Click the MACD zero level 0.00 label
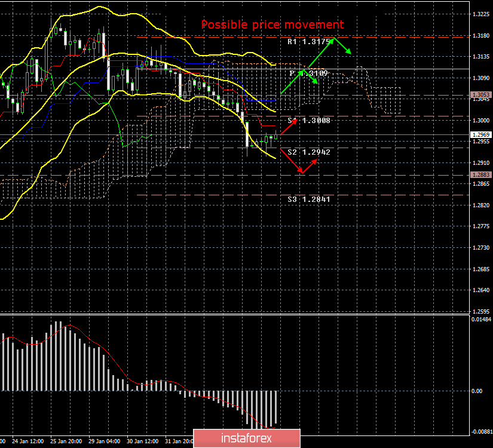Viewport: 493px width, 448px height. pyautogui.click(x=477, y=391)
